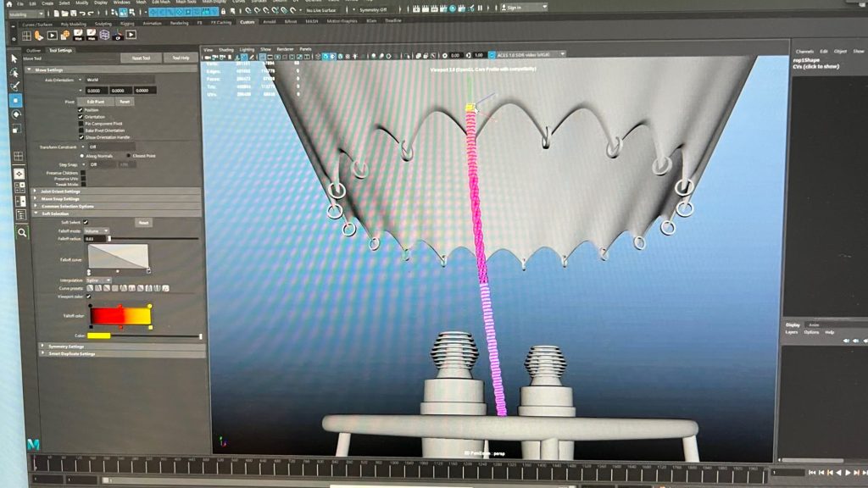This screenshot has height=488, width=868.
Task: Click the Maya logo icon at lower left
Action: [33, 444]
